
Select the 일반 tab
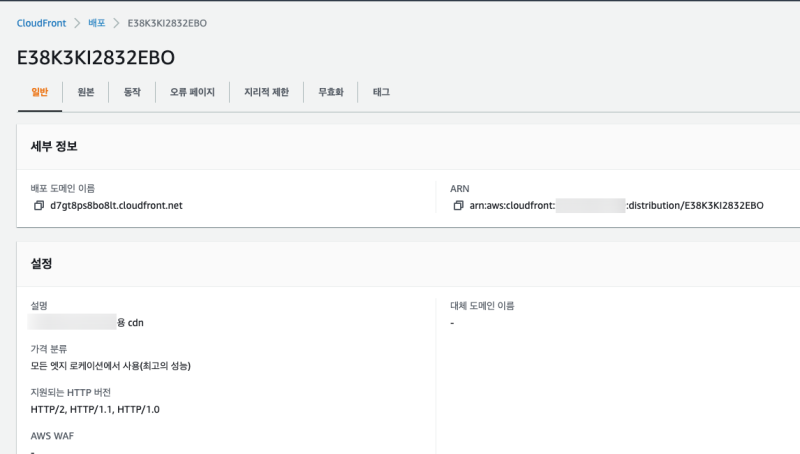pyautogui.click(x=40, y=92)
